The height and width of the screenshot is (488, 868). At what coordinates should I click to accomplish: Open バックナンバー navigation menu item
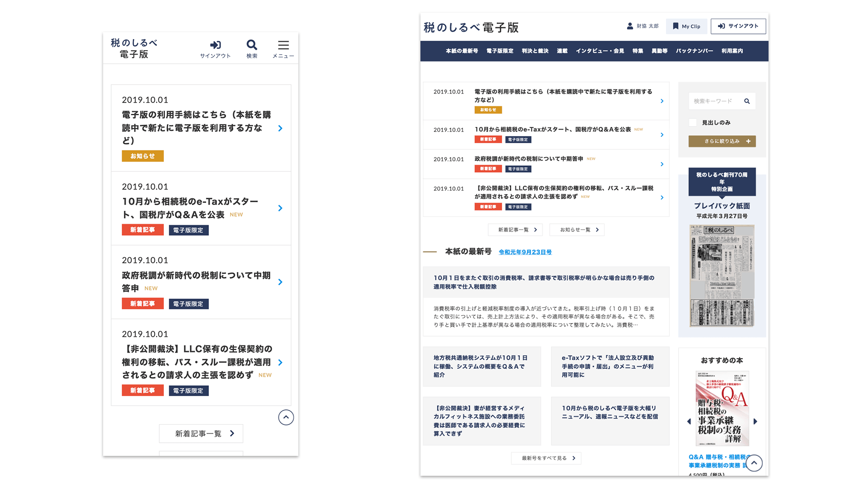694,51
